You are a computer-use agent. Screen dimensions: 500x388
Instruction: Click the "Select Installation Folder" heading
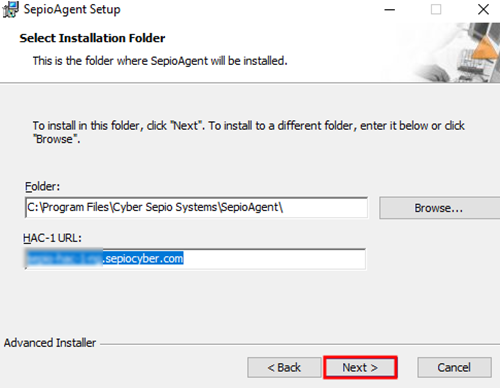[x=92, y=38]
